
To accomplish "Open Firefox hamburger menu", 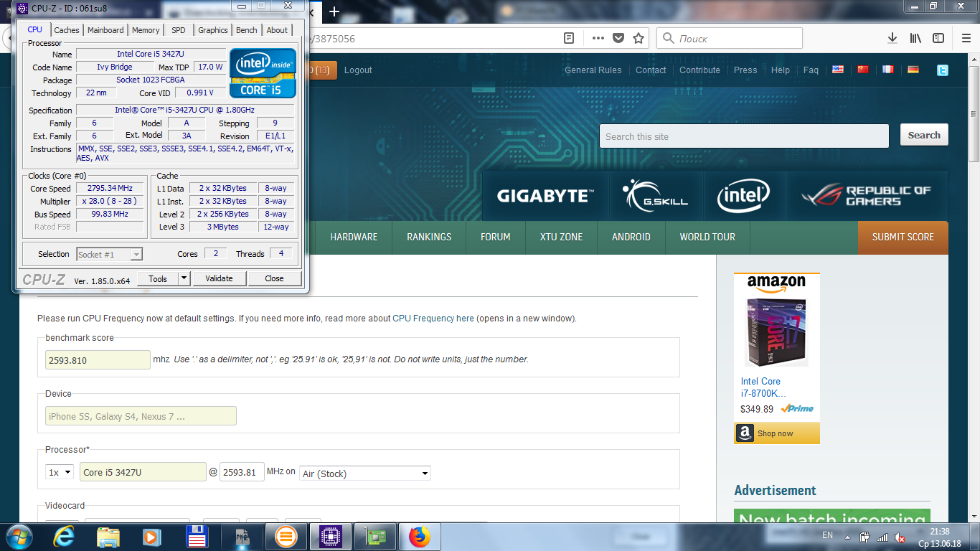I will 966,38.
